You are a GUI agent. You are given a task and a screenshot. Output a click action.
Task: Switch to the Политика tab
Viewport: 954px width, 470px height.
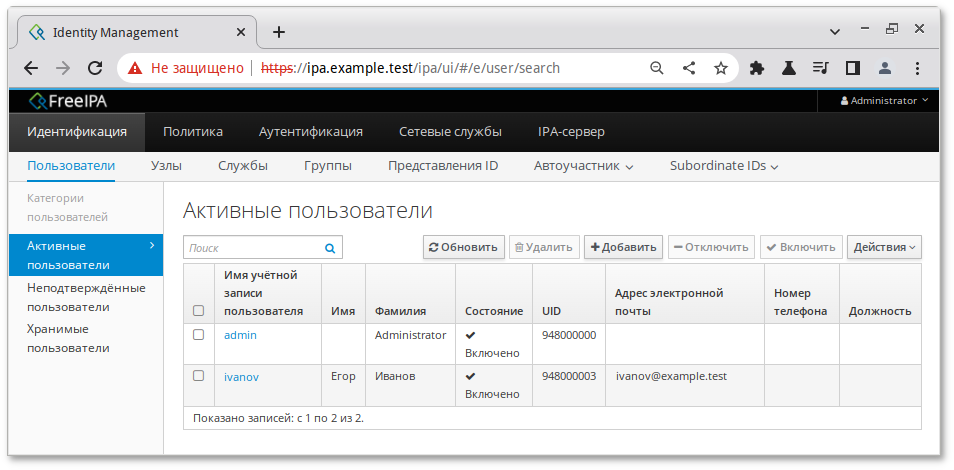(193, 132)
